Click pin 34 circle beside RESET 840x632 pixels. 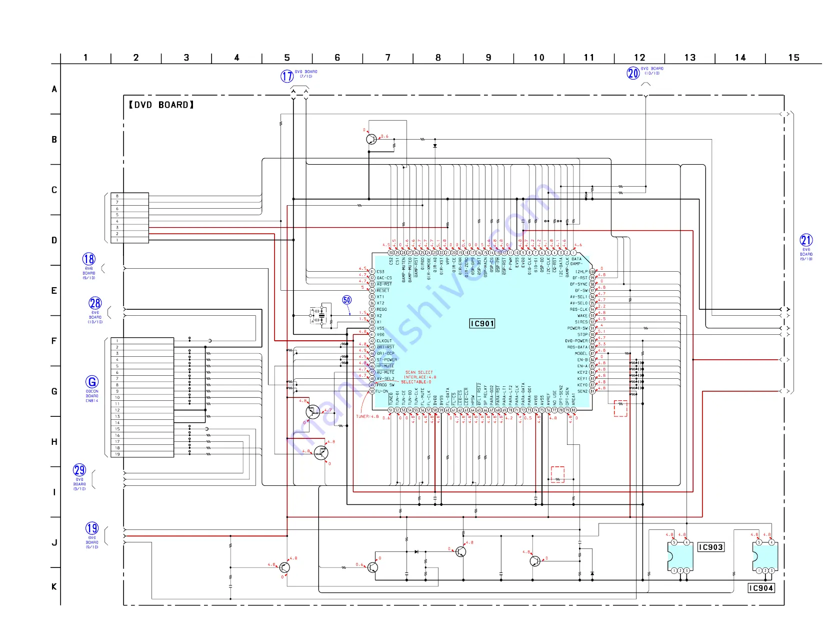click(372, 290)
